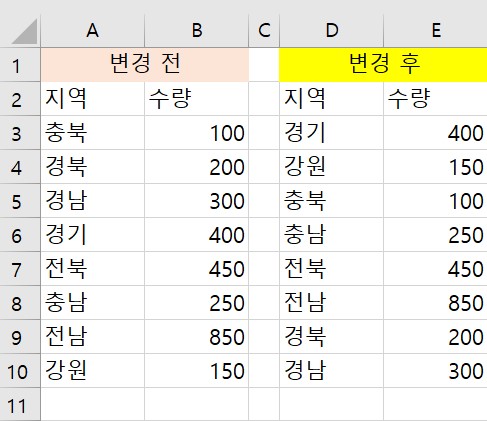Select row 11 header
The image size is (487, 421).
[20, 404]
